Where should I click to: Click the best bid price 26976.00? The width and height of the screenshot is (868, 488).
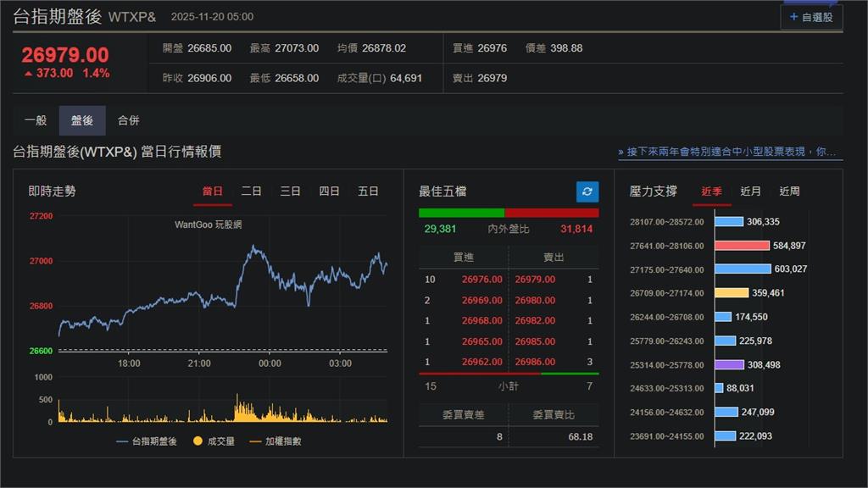tap(482, 280)
